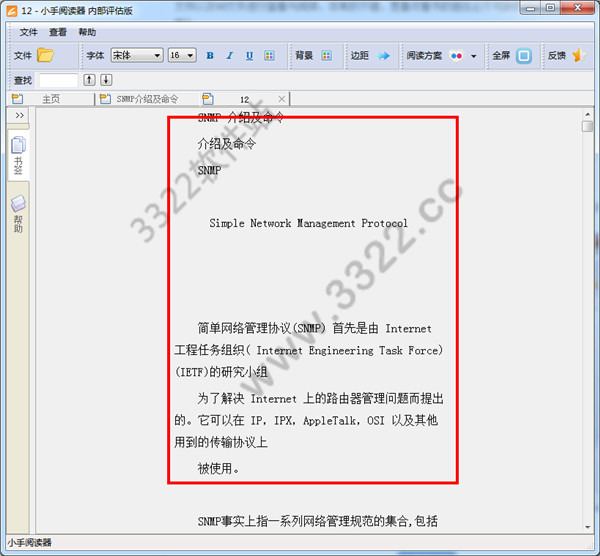This screenshot has height=556, width=600.
Task: Click the 背景 toolbar label
Action: point(304,55)
